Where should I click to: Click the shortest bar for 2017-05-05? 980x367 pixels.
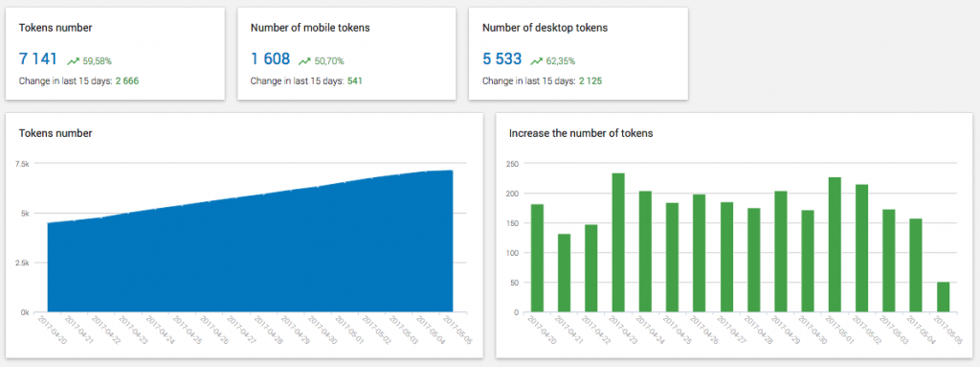pyautogui.click(x=943, y=297)
